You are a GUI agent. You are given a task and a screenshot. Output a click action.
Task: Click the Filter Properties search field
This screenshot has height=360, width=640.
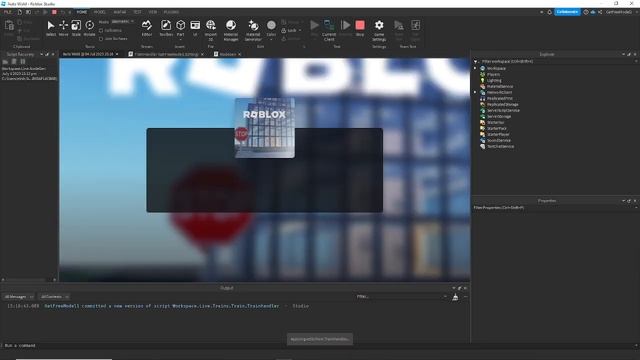555,208
